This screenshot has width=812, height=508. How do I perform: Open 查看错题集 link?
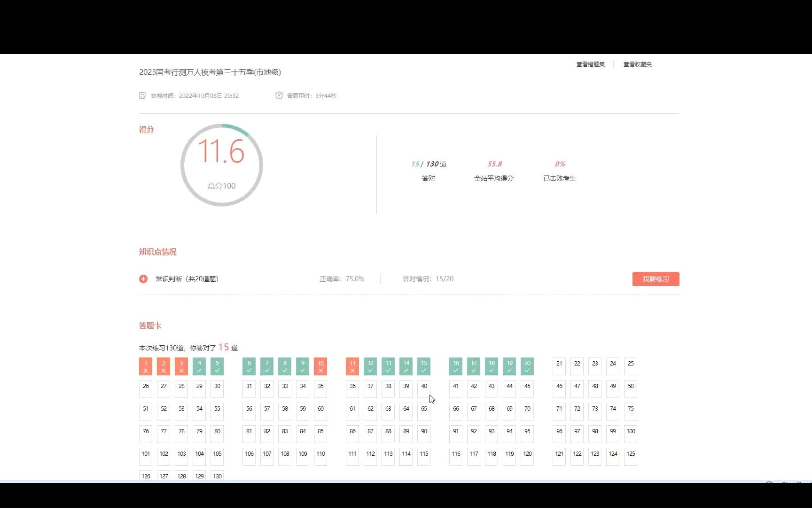coord(591,64)
